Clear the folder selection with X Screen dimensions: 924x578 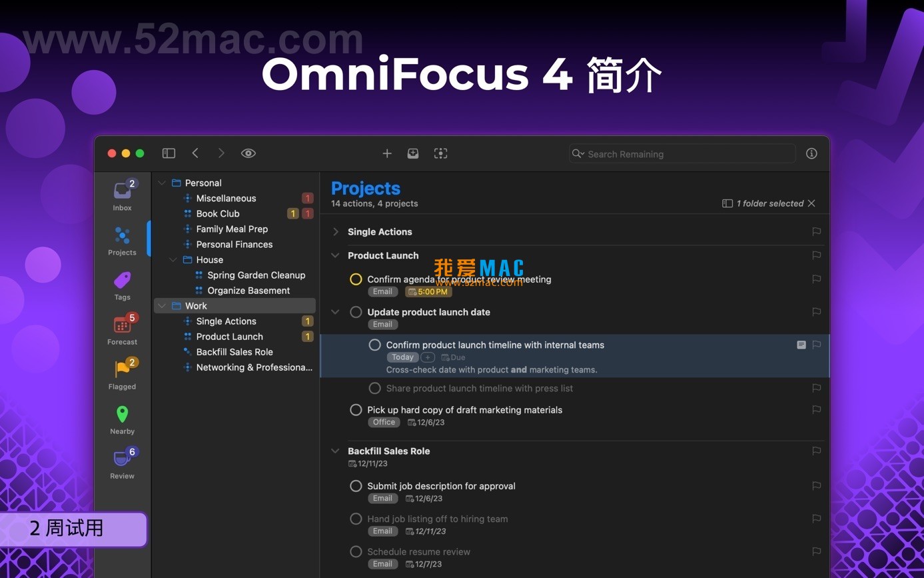pyautogui.click(x=811, y=203)
